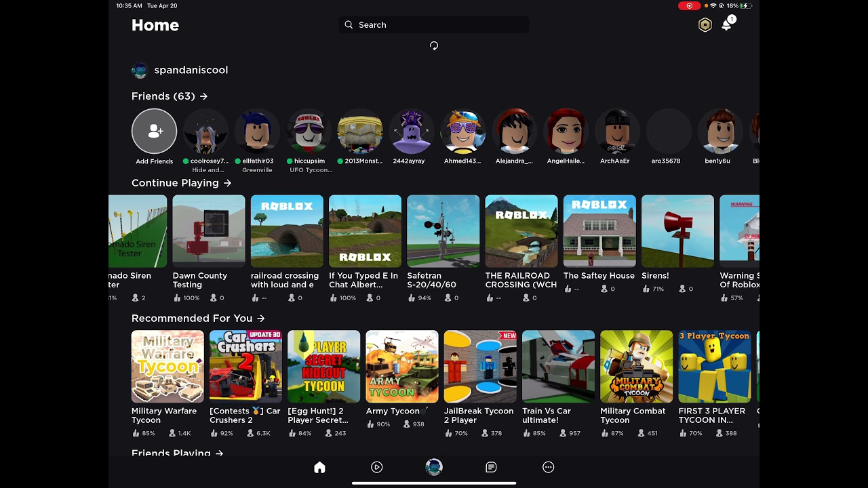Open railroad crossing with loud game
The image size is (868, 488).
click(x=287, y=231)
